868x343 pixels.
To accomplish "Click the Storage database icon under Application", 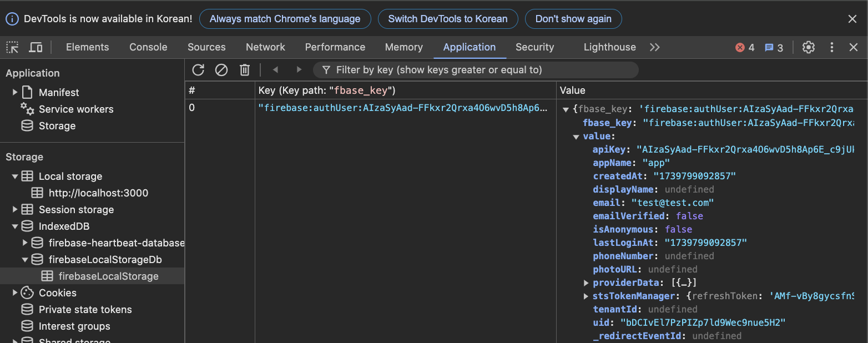I will tap(27, 125).
